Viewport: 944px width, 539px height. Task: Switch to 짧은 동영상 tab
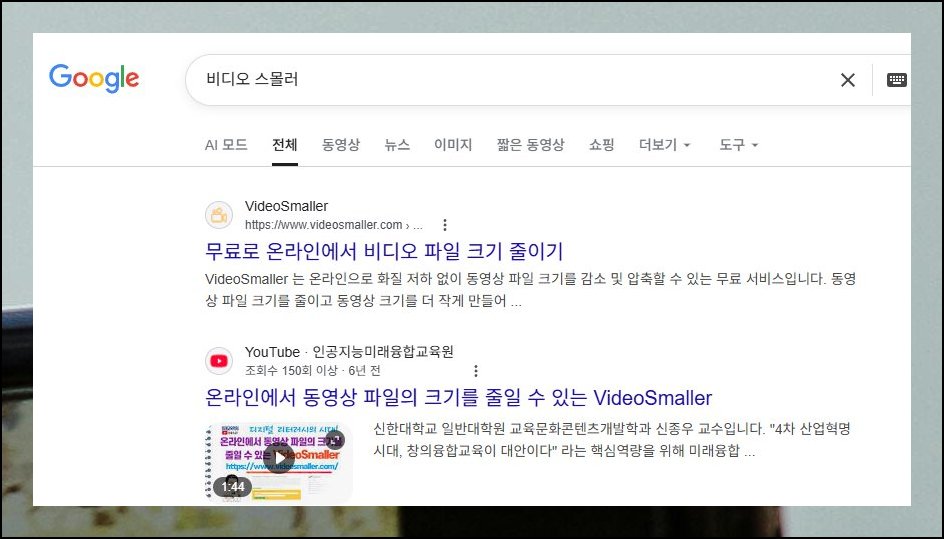[530, 145]
